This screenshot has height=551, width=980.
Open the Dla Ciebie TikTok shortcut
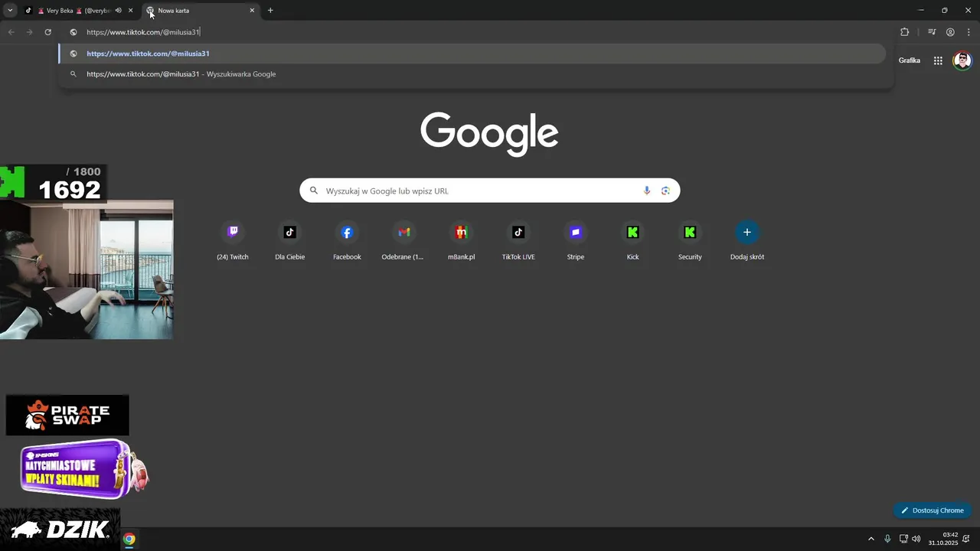click(289, 241)
